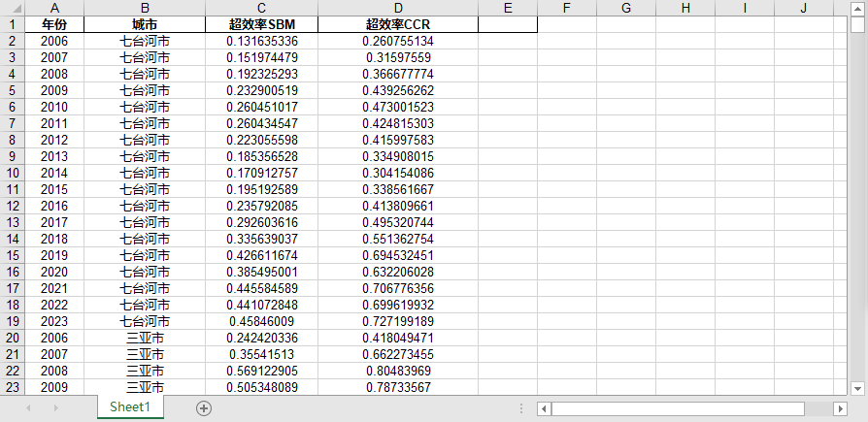Select column E header
Viewport: 868px width, 422px height.
pyautogui.click(x=508, y=8)
